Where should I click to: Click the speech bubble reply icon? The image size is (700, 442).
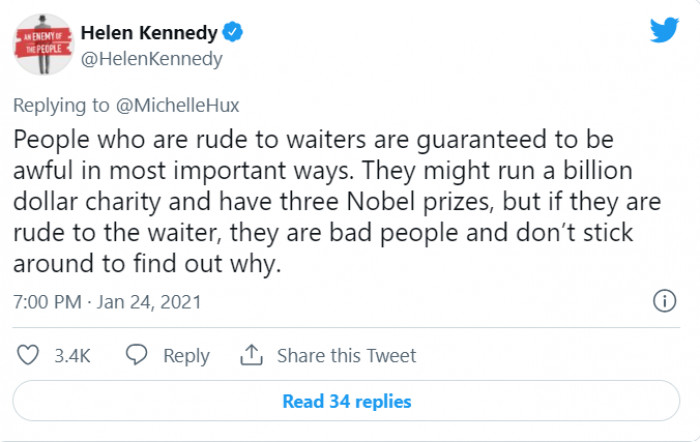coord(138,355)
